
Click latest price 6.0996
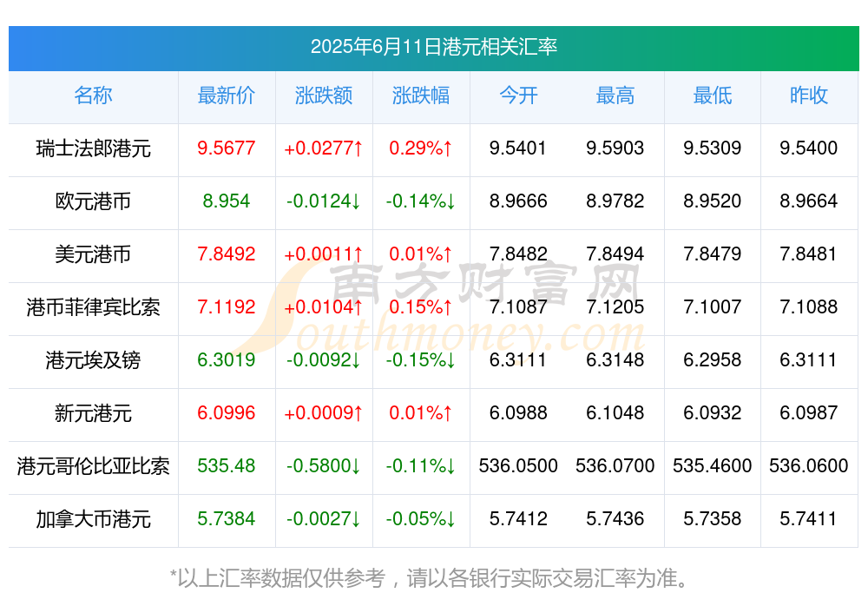click(227, 412)
